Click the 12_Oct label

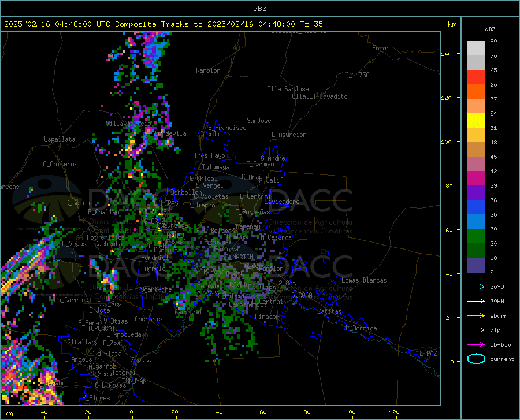coord(285,283)
